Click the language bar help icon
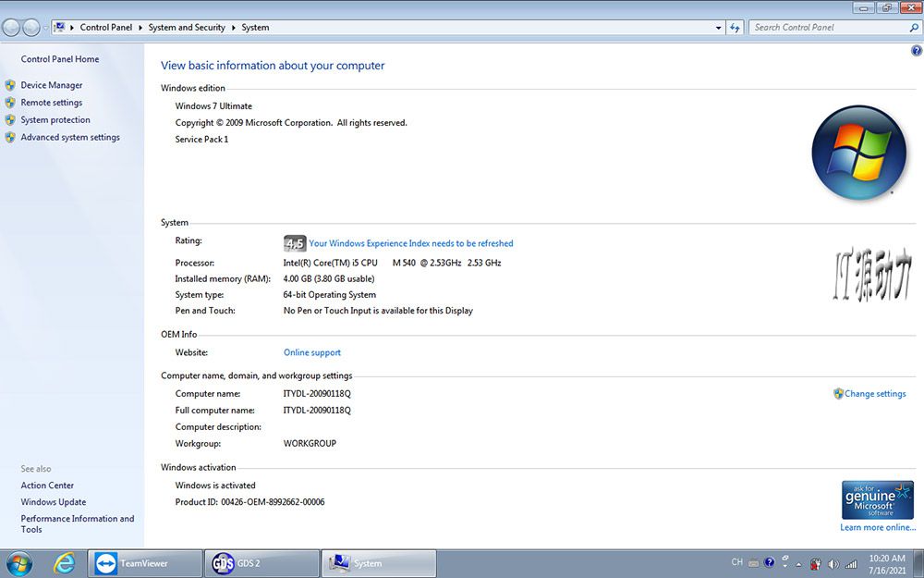Image resolution: width=924 pixels, height=578 pixels. [x=769, y=562]
